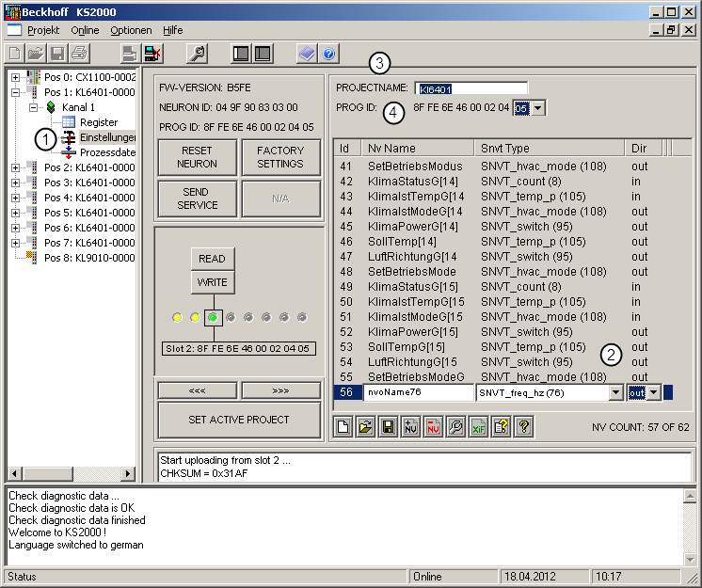Open the Hilfe menu
Image resolution: width=702 pixels, height=588 pixels.
click(x=173, y=30)
